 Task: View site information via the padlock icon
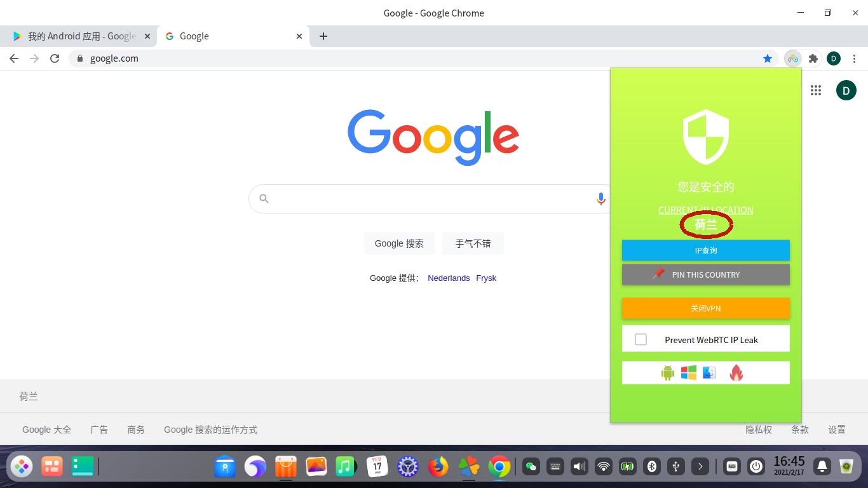[79, 58]
